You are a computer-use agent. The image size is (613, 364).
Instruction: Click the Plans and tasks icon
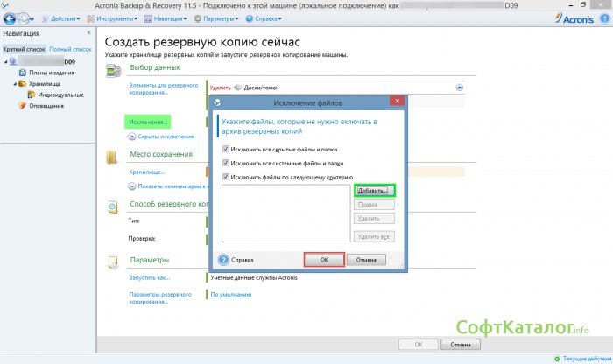[23, 73]
